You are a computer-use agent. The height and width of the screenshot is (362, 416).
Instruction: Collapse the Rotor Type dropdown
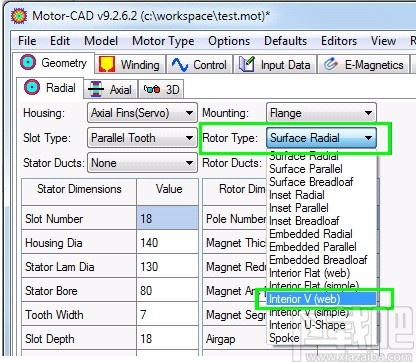coord(321,138)
